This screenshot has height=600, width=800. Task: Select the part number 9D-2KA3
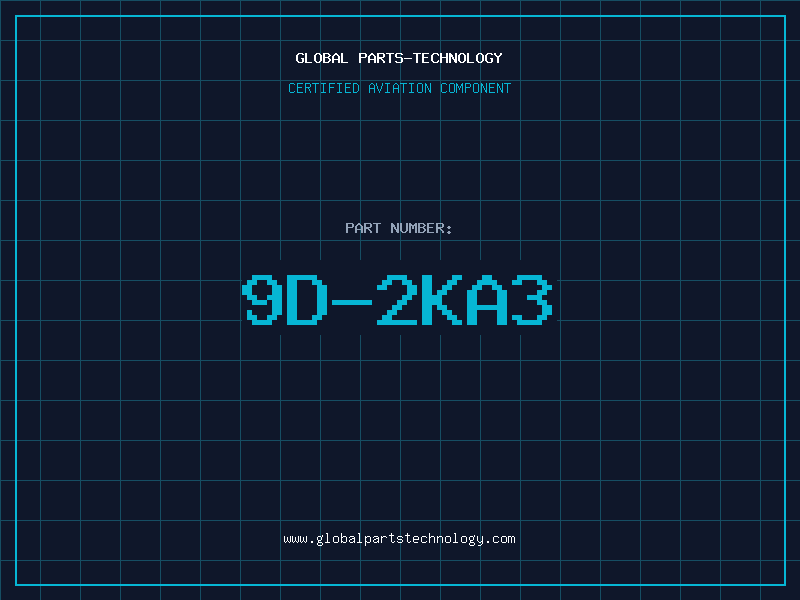pos(397,300)
